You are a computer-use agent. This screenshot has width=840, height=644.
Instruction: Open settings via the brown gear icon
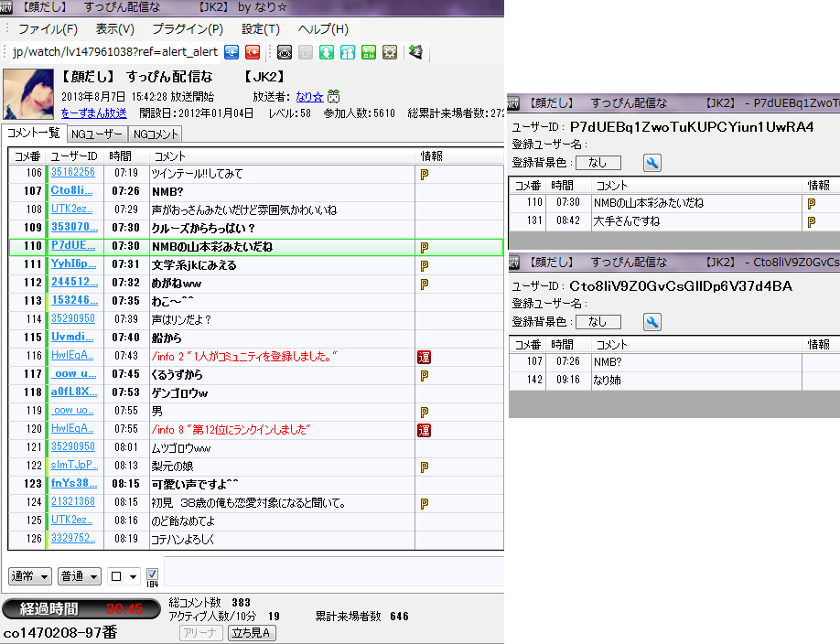point(390,52)
